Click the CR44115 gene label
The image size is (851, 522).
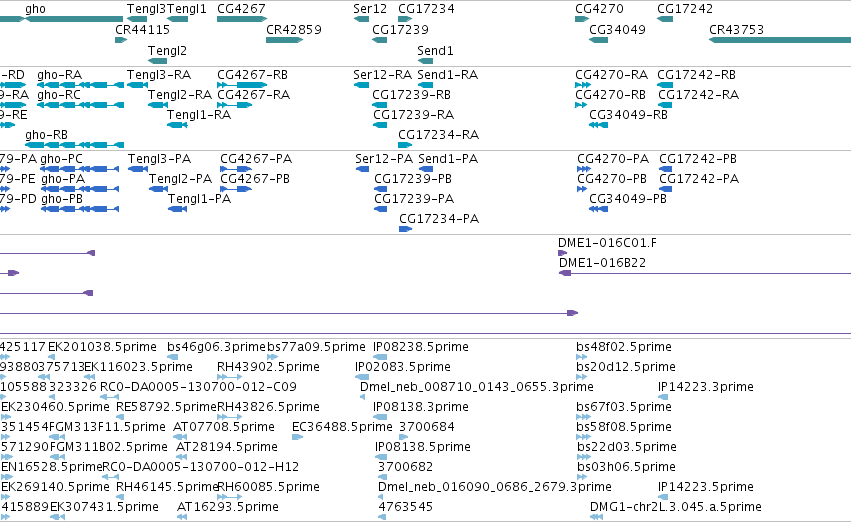(142, 30)
